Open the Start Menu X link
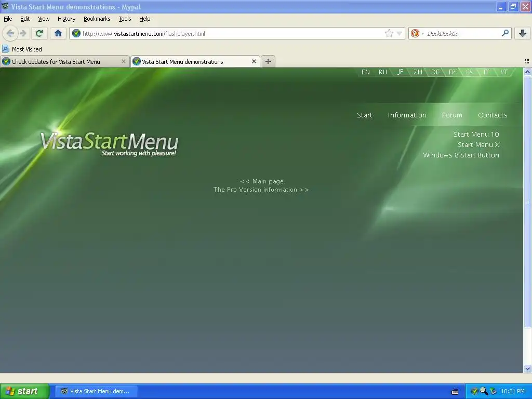 (x=478, y=145)
